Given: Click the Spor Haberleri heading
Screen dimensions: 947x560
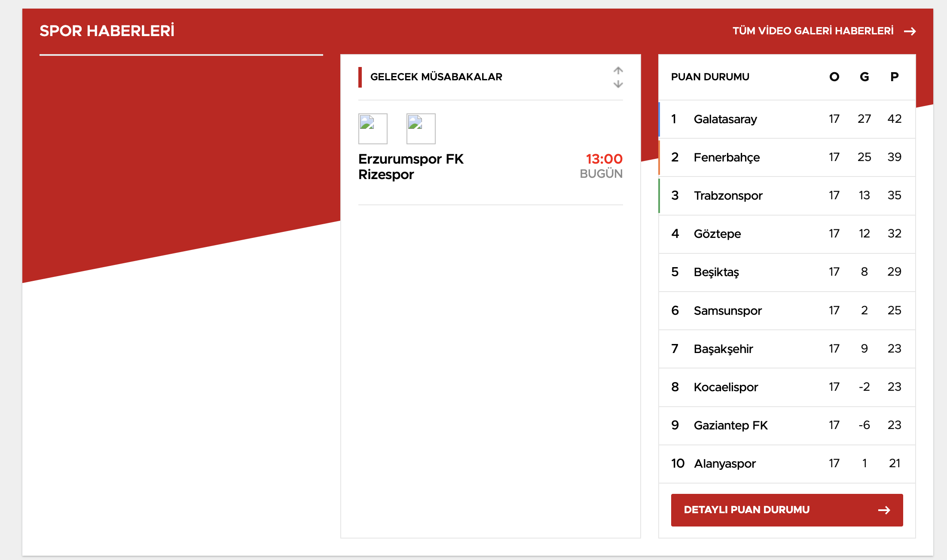Looking at the screenshot, I should (107, 31).
